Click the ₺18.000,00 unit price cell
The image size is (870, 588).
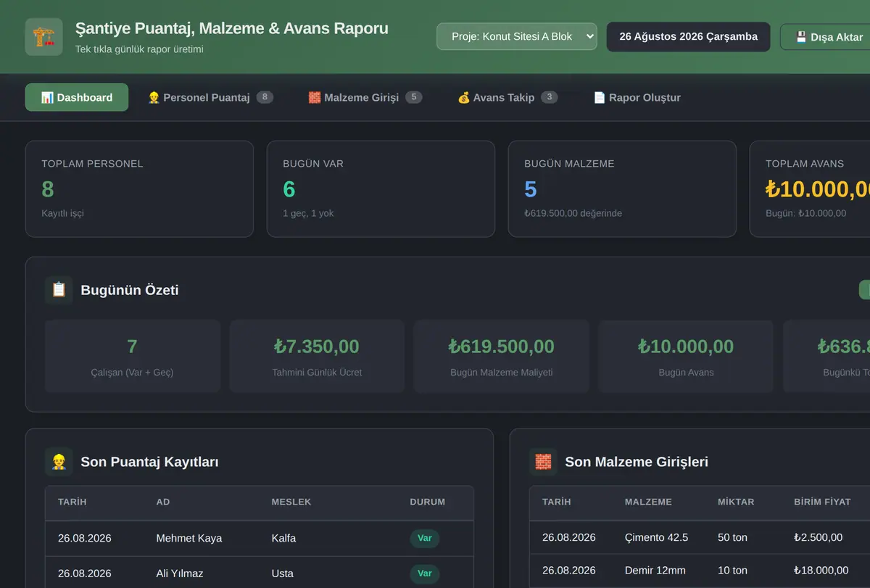821,570
